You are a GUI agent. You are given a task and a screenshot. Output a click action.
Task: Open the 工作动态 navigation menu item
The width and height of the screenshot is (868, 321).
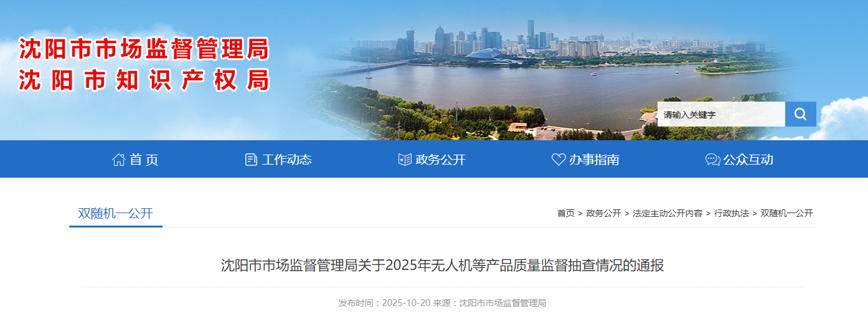(278, 160)
